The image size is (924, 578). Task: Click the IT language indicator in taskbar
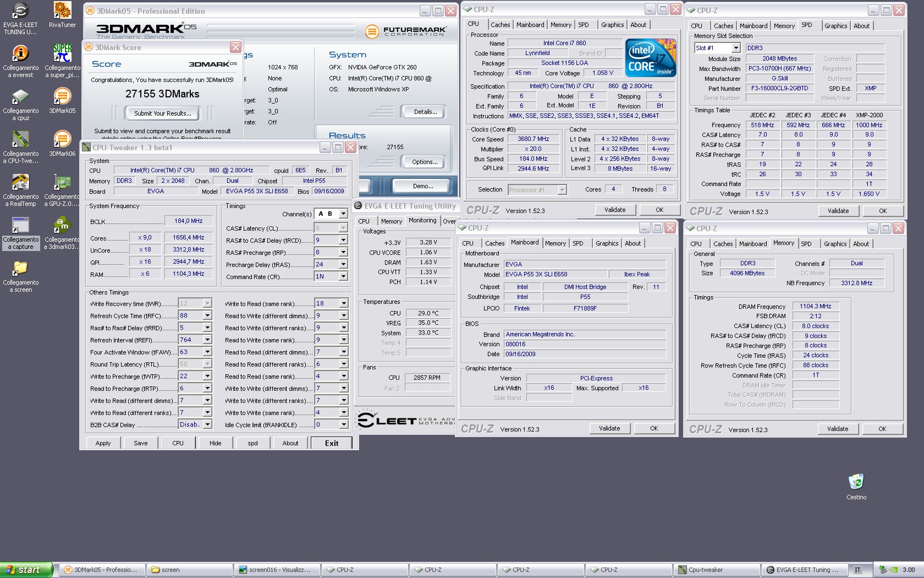click(857, 570)
